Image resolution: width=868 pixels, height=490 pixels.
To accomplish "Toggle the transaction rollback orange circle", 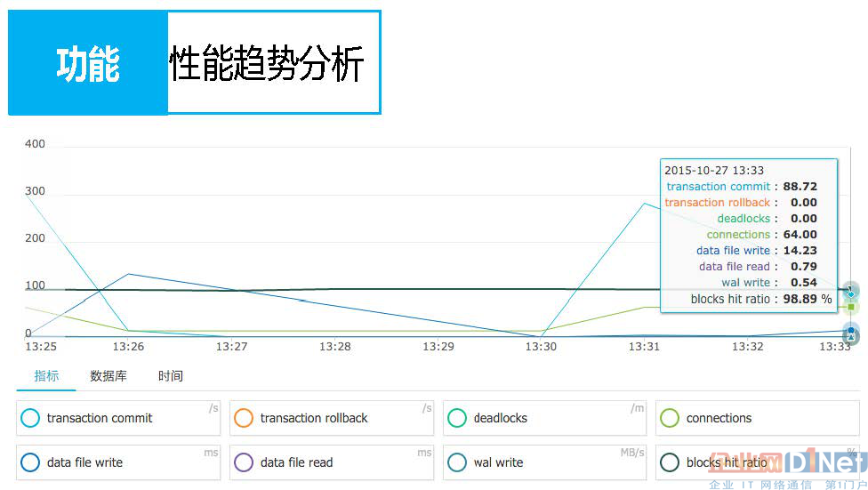I will [x=244, y=418].
